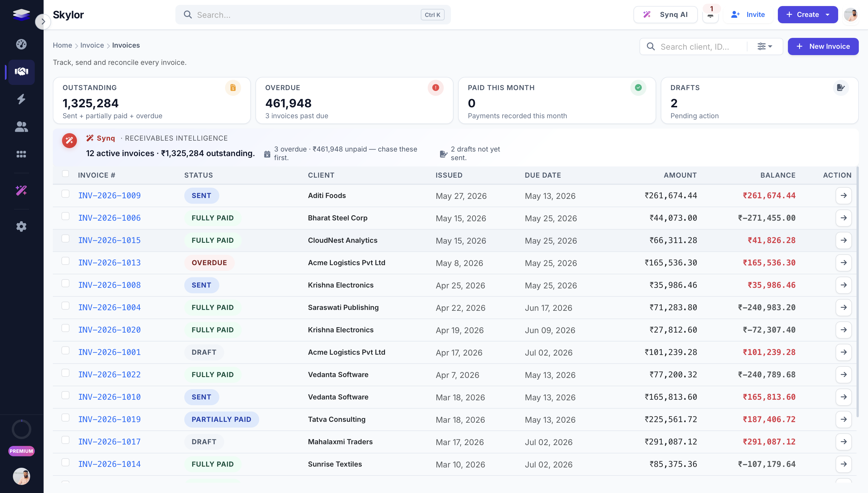Click the circular progress ring above Premium
This screenshot has height=493, width=868.
[21, 429]
